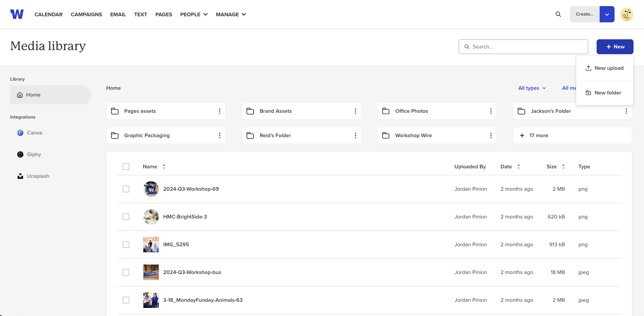Click the Graphic Packaging folder icon

pos(115,135)
